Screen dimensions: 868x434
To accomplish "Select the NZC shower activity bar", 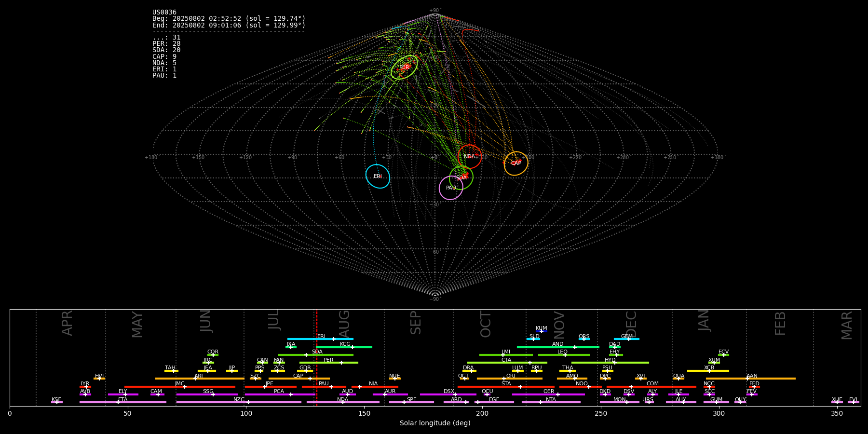I will pyautogui.click(x=239, y=402).
